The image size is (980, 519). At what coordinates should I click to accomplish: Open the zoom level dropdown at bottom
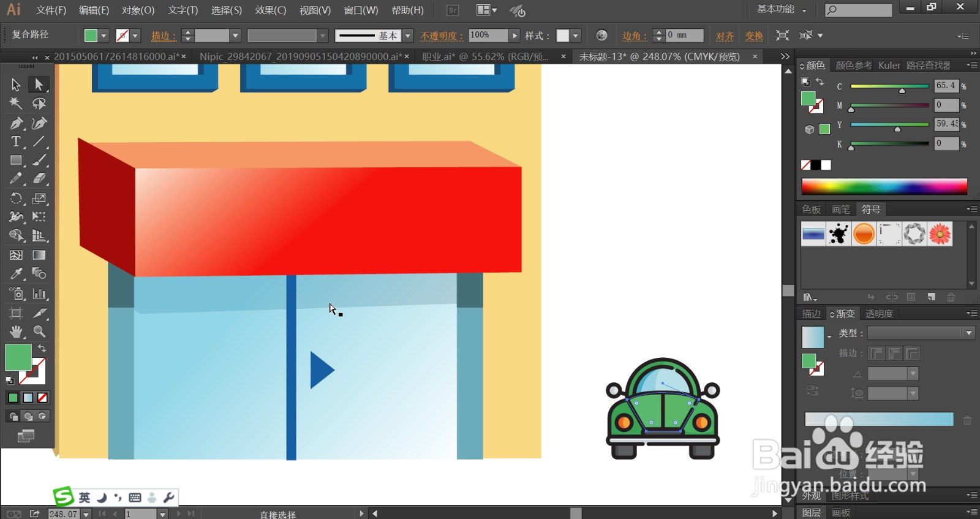pos(86,514)
